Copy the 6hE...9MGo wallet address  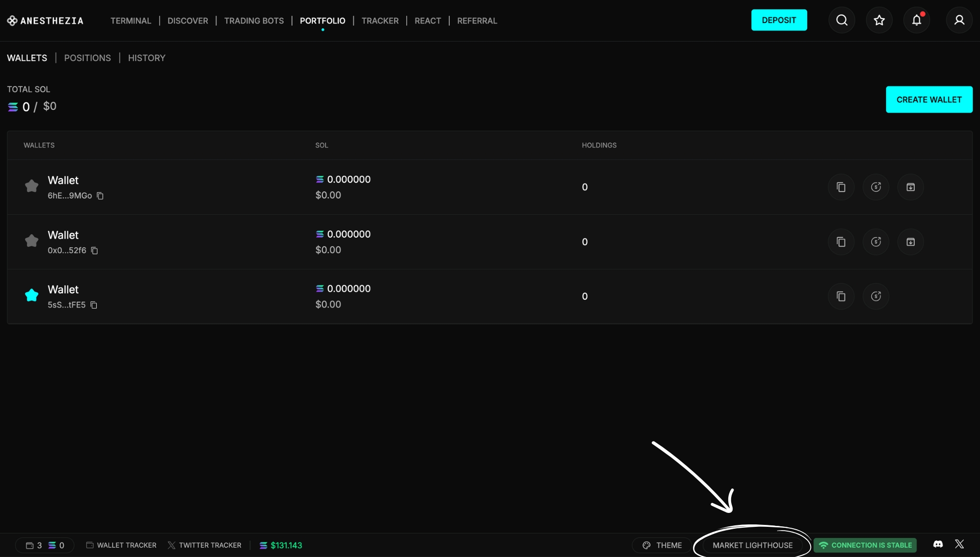point(100,196)
